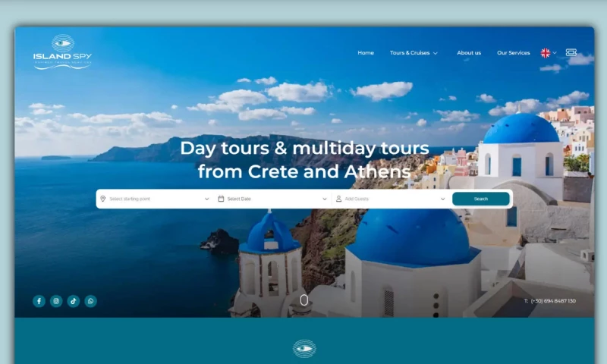Open the Facebook social icon
607x364 pixels.
(x=39, y=301)
